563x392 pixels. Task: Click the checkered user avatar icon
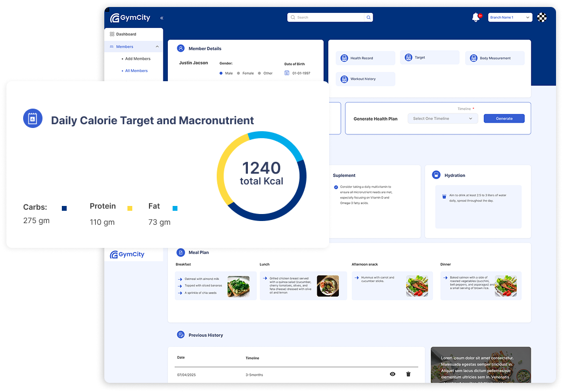click(542, 17)
